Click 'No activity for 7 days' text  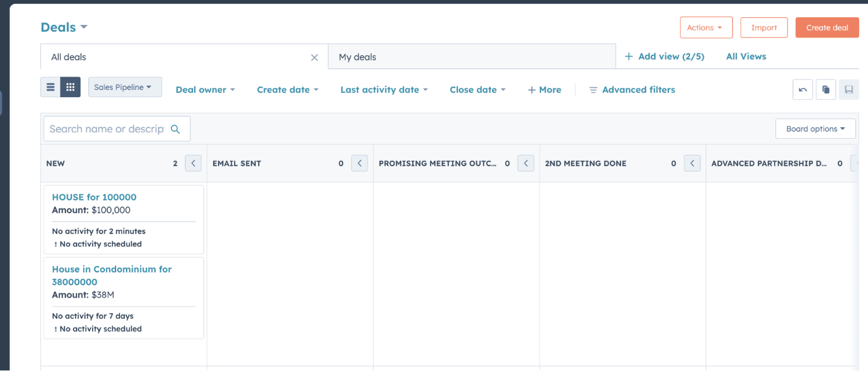point(93,316)
